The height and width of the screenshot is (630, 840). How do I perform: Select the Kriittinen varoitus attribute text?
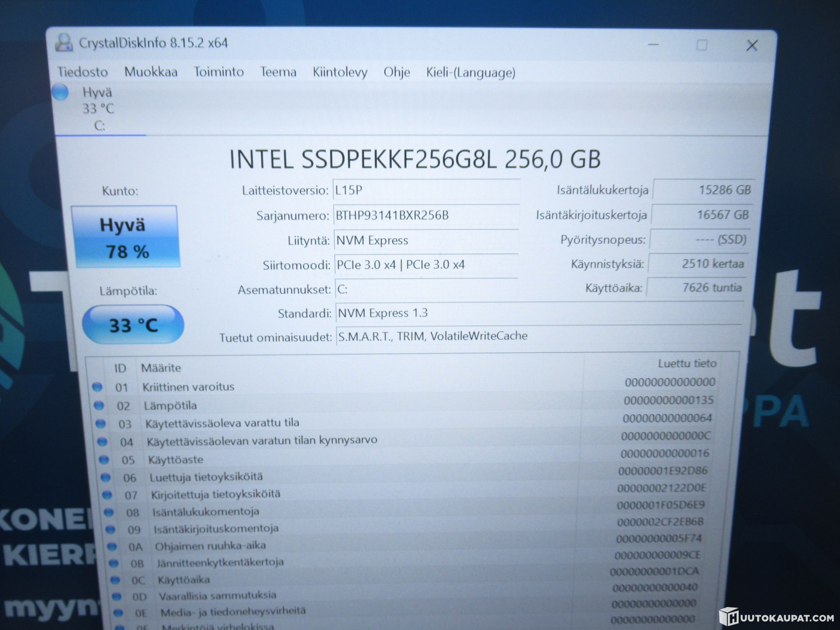[x=188, y=387]
